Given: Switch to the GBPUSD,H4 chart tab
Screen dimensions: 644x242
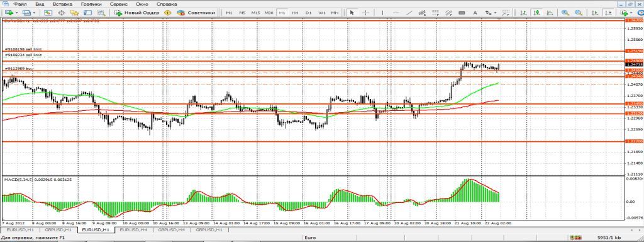Looking at the screenshot, I should pyautogui.click(x=171, y=229).
